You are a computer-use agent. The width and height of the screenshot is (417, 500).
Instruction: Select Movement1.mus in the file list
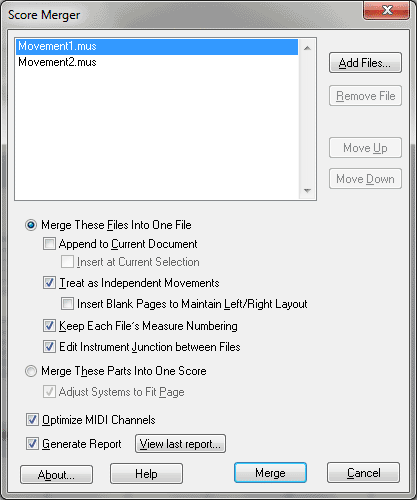point(157,47)
